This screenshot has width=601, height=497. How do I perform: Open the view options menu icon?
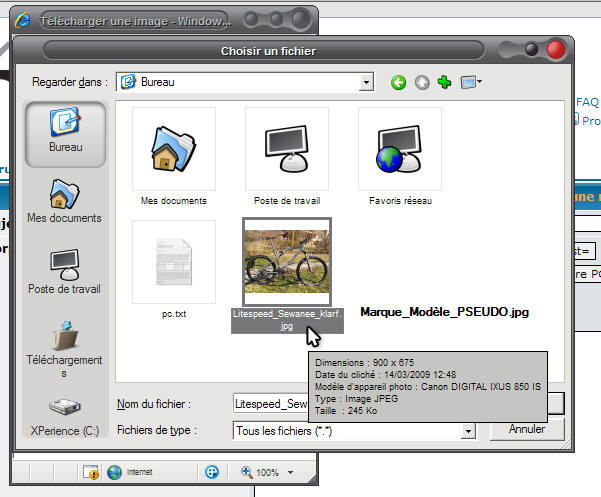(x=471, y=82)
